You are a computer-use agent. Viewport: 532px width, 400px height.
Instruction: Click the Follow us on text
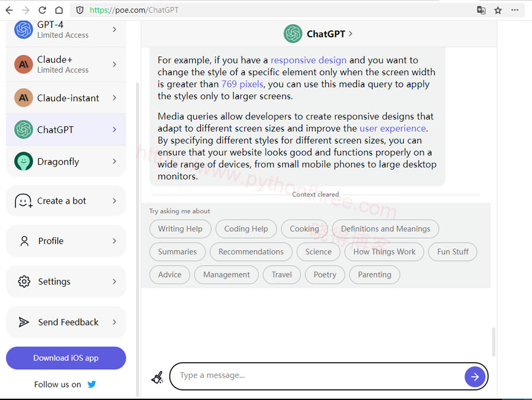(x=58, y=385)
